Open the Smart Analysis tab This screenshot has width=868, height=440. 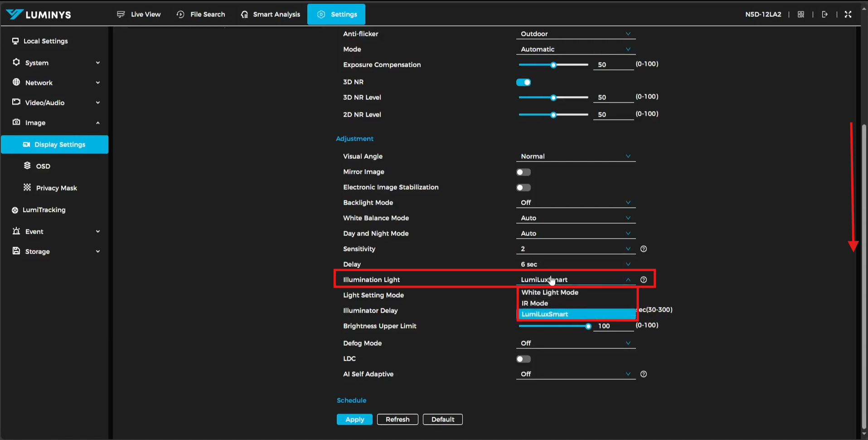[270, 15]
